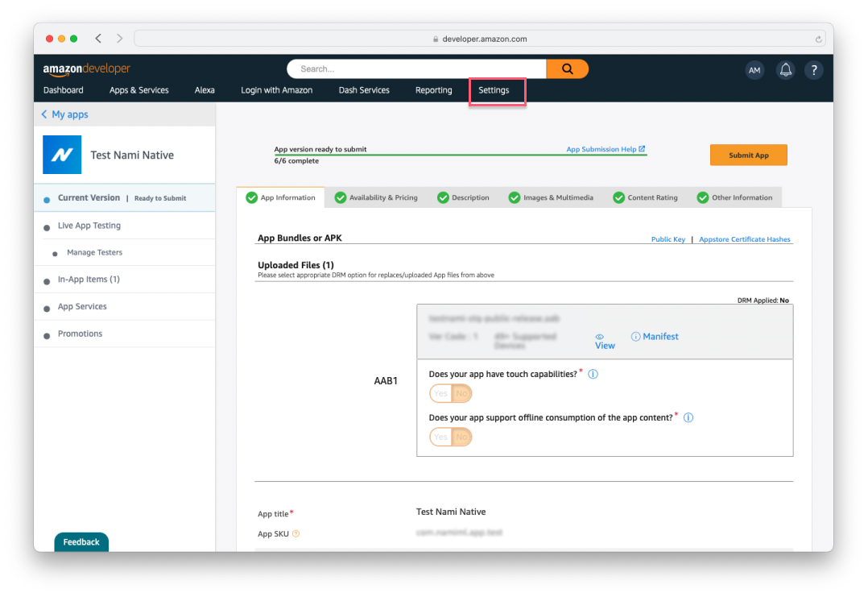Toggle touch capabilities Yes/No switch
This screenshot has height=597, width=868.
coord(451,393)
